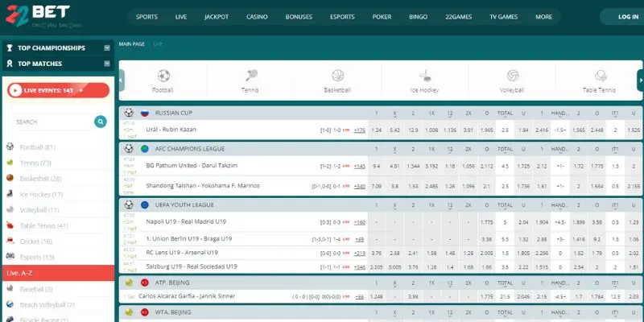Open Cricket (16) in sidebar
The image size is (644, 322).
point(35,242)
